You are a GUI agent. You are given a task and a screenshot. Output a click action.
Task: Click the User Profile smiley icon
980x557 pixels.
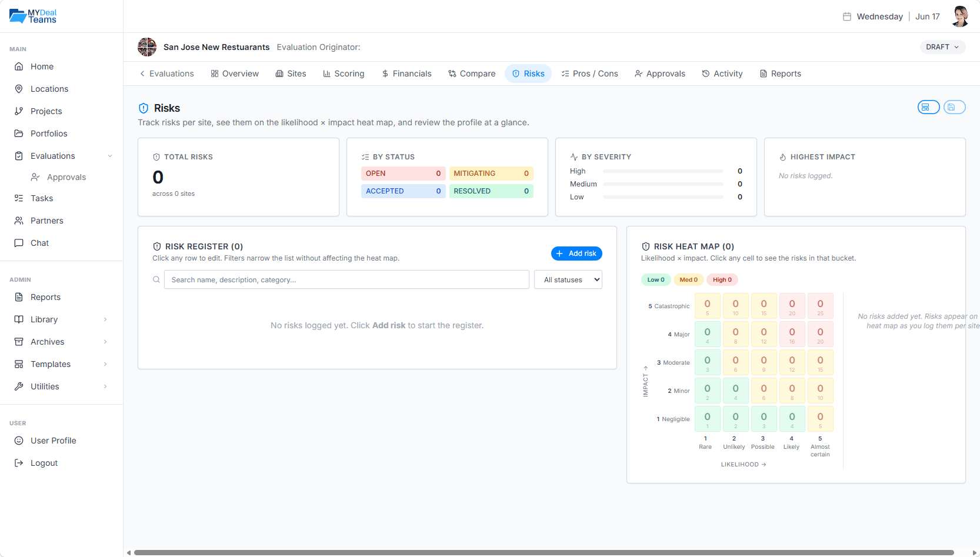tap(19, 441)
